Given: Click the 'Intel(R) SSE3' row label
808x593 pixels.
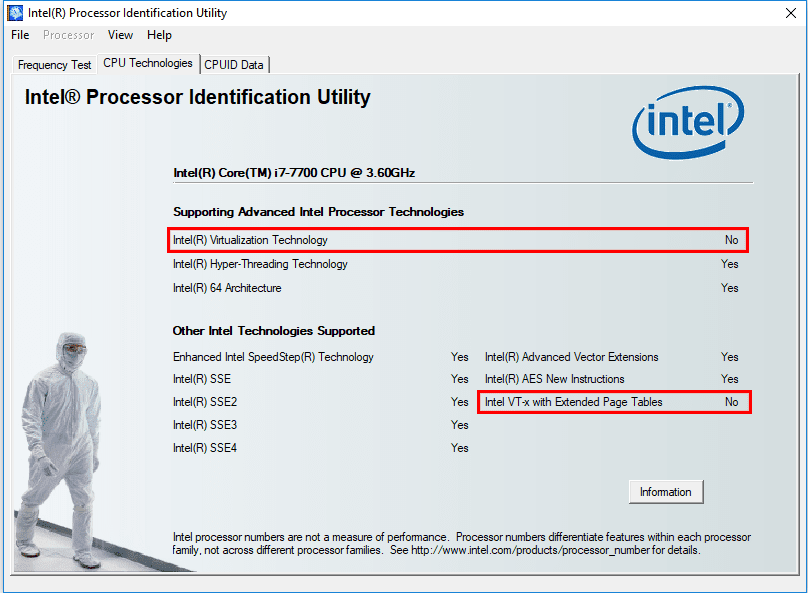Looking at the screenshot, I should click(205, 425).
